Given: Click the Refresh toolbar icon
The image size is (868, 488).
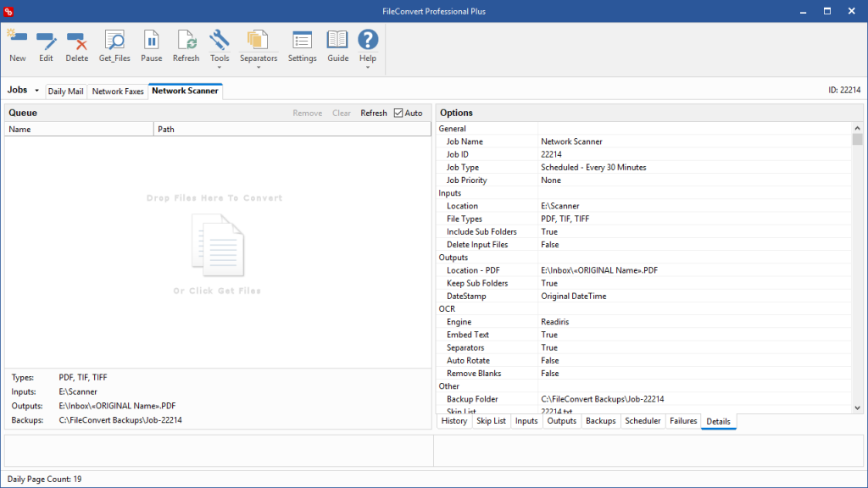Looking at the screenshot, I should (186, 40).
